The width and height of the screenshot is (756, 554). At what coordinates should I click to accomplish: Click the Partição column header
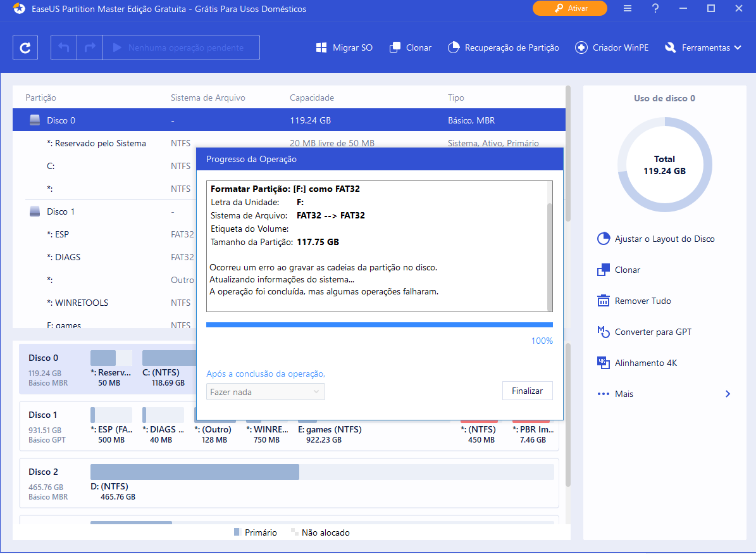click(x=40, y=98)
